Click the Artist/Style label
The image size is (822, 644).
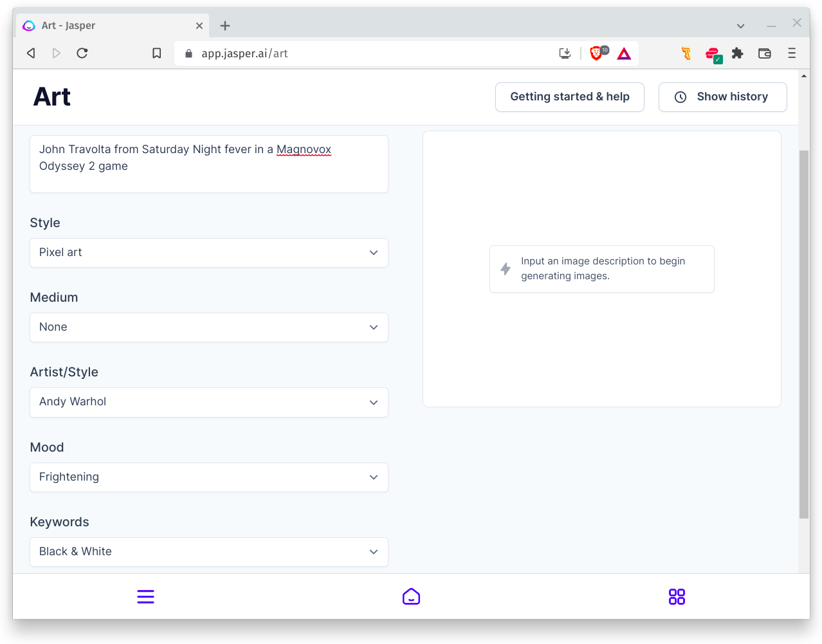click(x=64, y=372)
